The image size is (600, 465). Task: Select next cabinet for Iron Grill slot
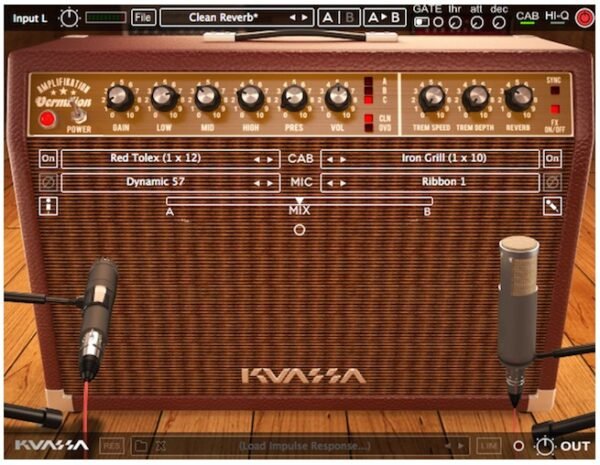click(x=343, y=159)
